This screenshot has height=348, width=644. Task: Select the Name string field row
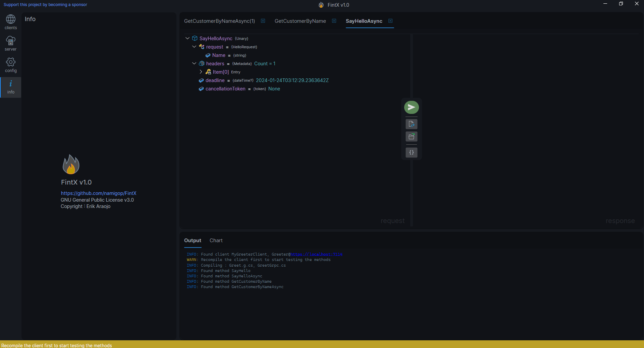click(x=226, y=55)
